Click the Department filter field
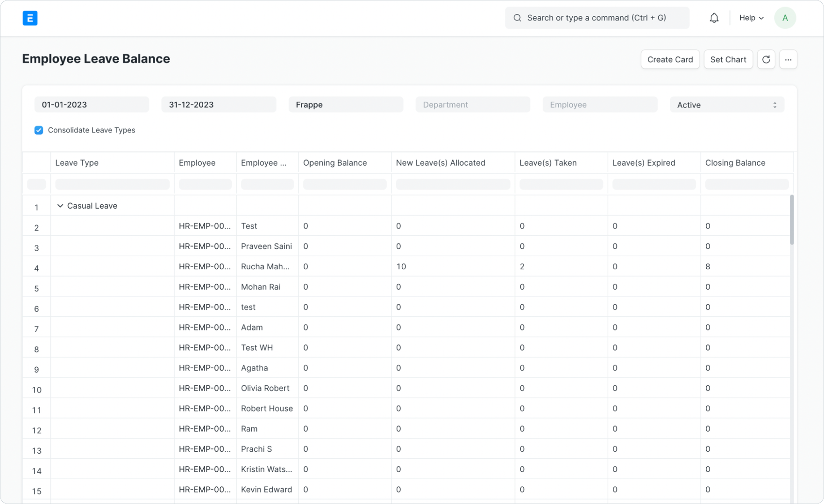 coord(473,105)
